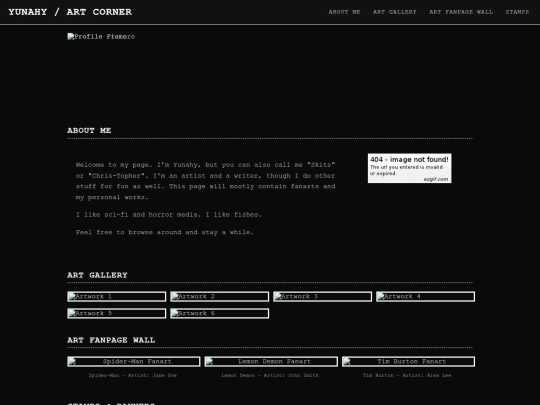540x405 pixels.
Task: Open Artwork 4 thumbnail
Action: [x=425, y=297]
